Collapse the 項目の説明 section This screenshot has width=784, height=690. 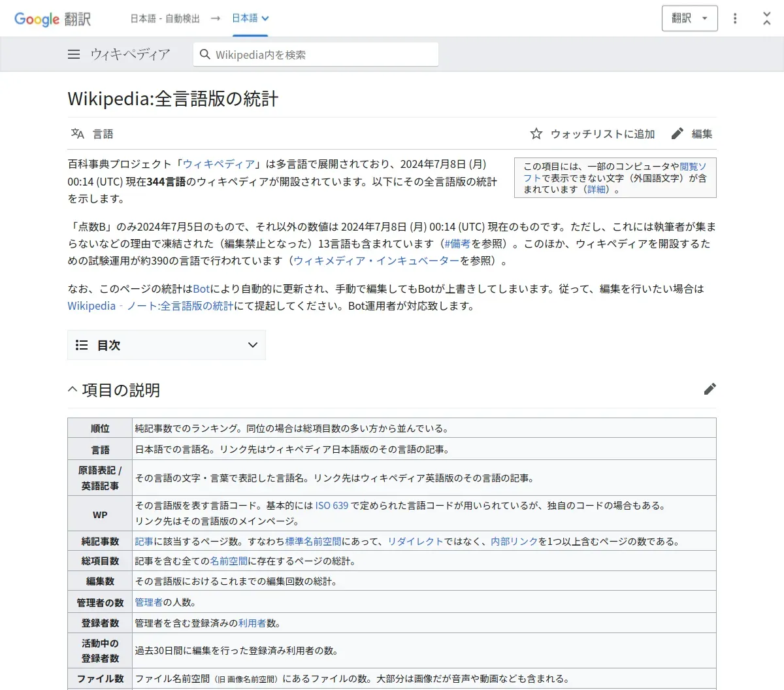pos(73,389)
